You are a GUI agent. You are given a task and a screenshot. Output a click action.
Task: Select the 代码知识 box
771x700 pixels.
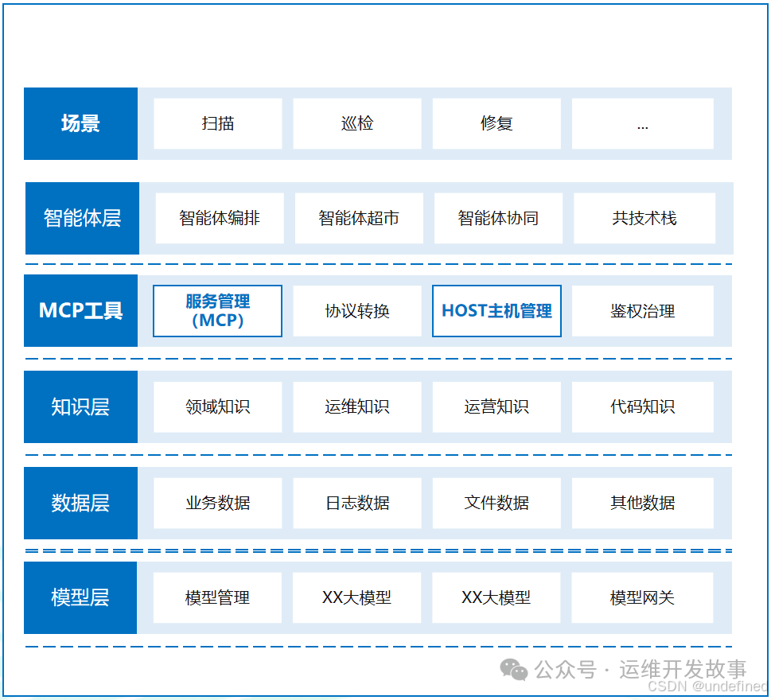(643, 407)
